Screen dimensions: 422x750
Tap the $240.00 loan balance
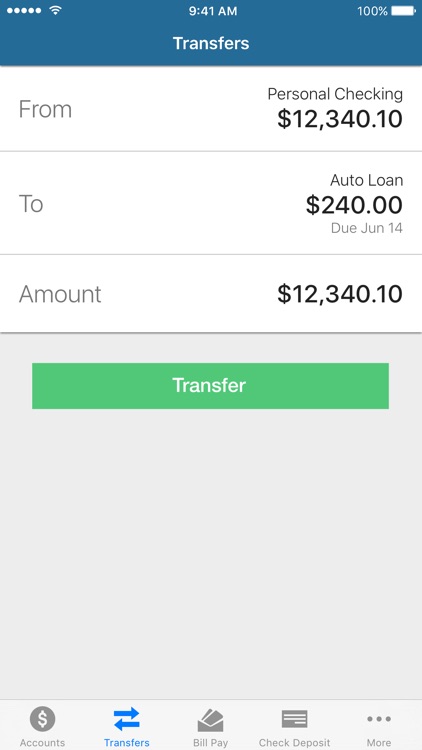354,205
